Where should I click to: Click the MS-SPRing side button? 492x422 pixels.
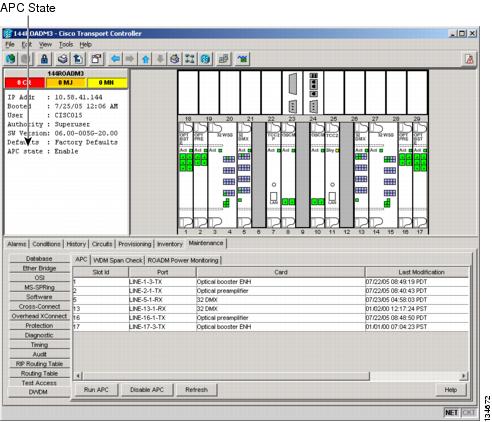click(39, 287)
